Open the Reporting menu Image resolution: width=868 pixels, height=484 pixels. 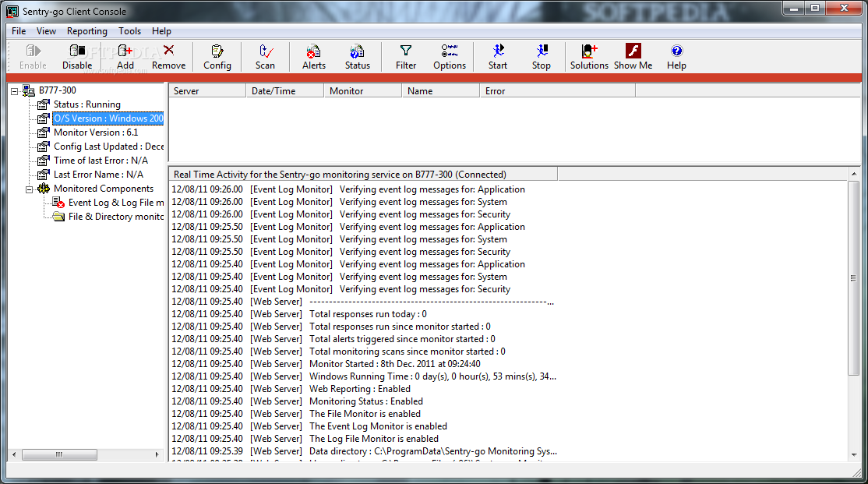87,31
